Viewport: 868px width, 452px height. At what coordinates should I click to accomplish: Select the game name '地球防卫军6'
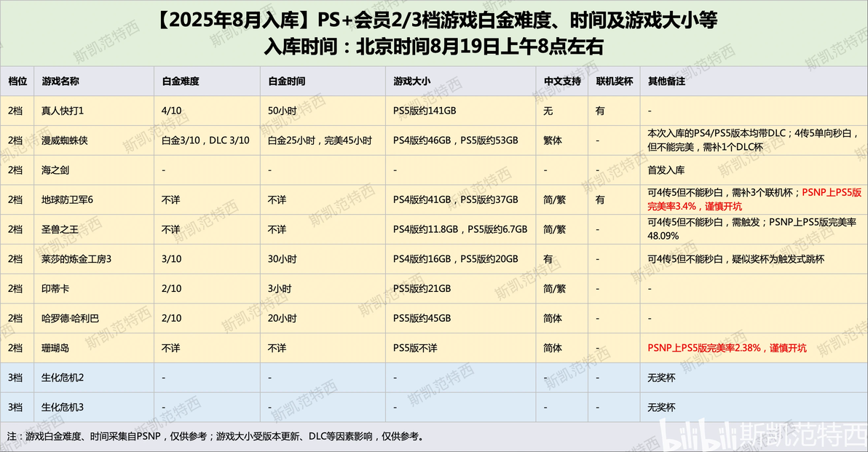pyautogui.click(x=68, y=199)
